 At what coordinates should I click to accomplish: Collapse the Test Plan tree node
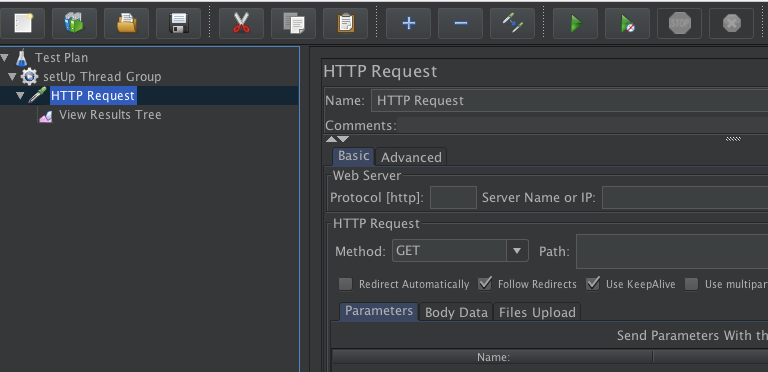click(5, 58)
